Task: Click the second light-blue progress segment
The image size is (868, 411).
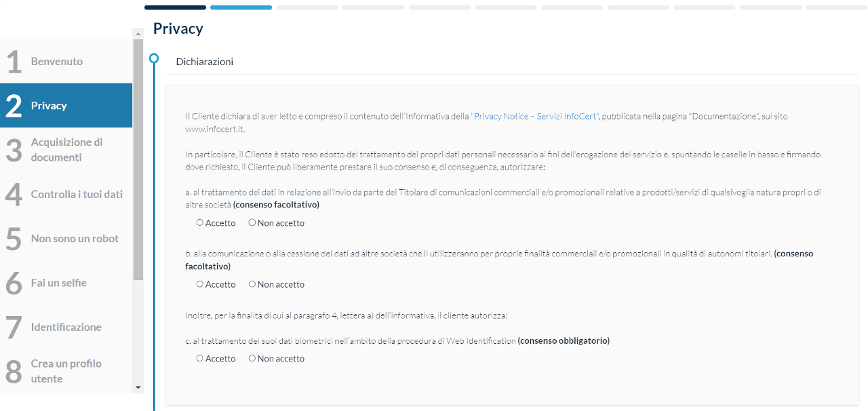Action: (241, 7)
